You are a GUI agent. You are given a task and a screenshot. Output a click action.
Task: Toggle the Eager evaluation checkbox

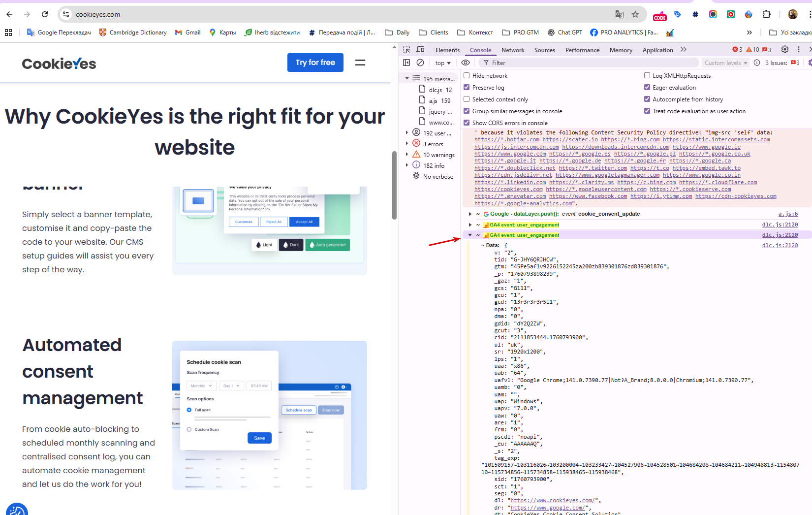coord(647,87)
